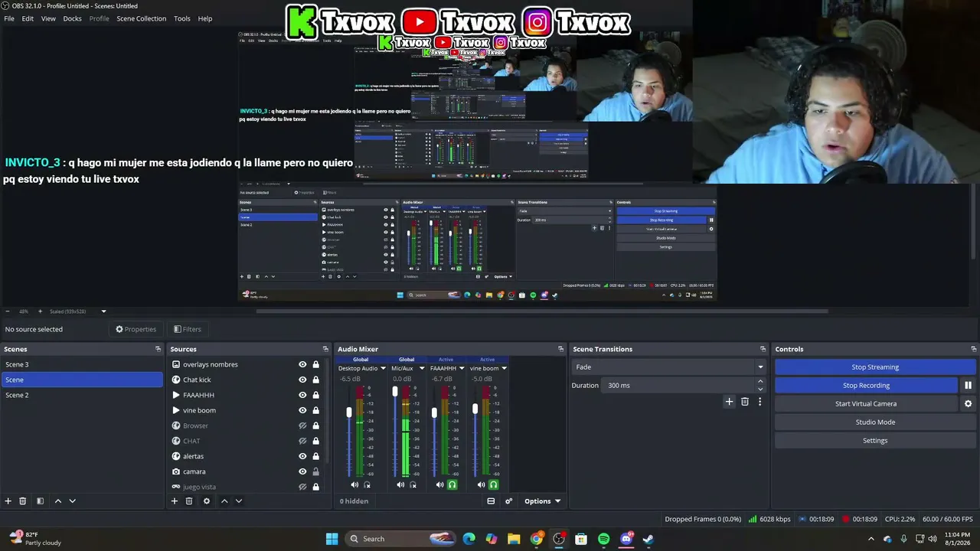
Task: Toggle visibility of the FAAAHHH source
Action: coord(302,395)
